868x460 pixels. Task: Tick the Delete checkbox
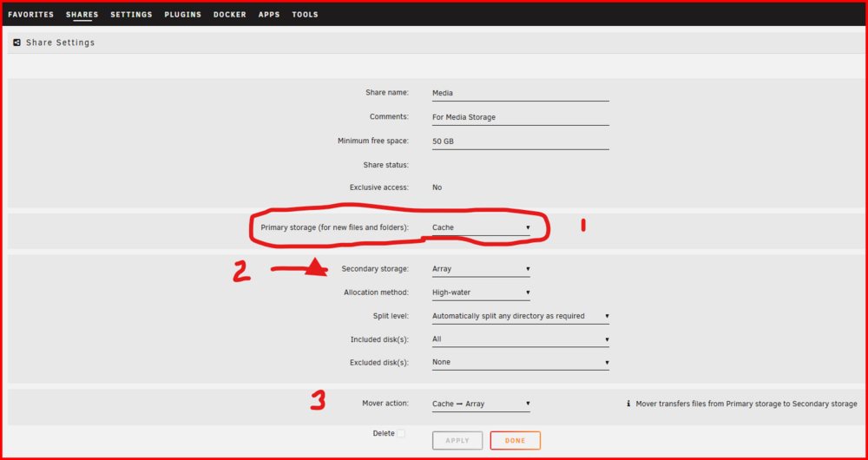pyautogui.click(x=401, y=433)
